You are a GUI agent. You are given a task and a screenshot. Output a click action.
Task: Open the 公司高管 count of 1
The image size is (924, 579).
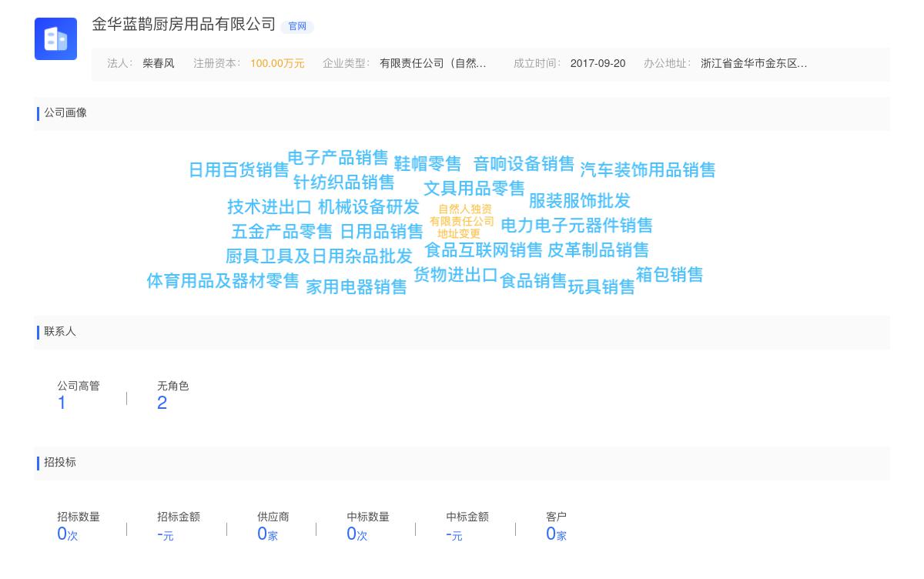point(62,403)
